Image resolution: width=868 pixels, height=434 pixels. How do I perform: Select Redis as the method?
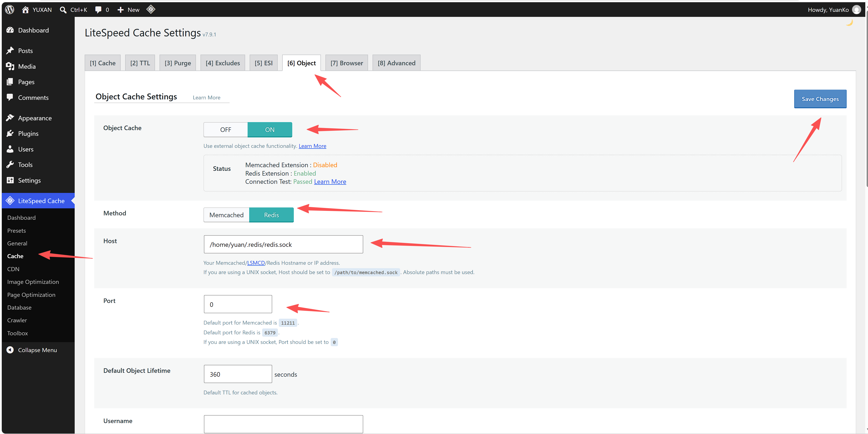271,215
